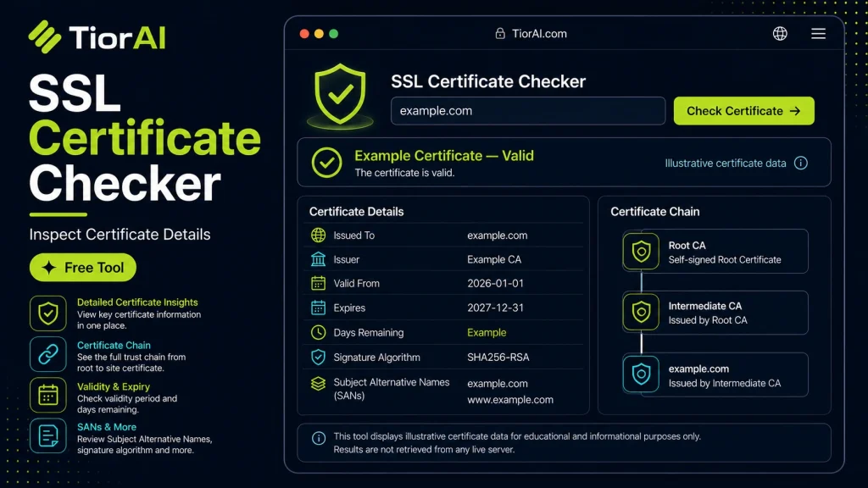Click the Valid From date 2026-01-01
Image resolution: width=868 pixels, height=488 pixels.
coord(495,283)
